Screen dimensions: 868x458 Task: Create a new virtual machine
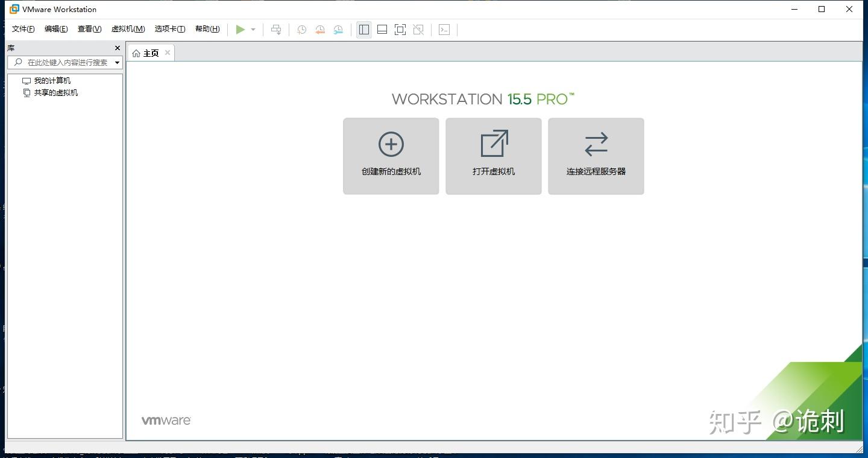391,156
